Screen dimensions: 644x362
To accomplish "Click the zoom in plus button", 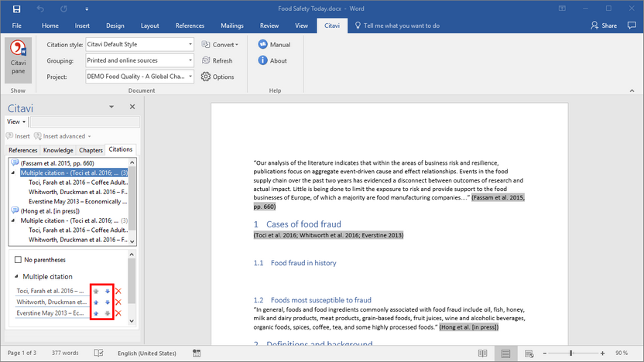I will click(x=602, y=353).
